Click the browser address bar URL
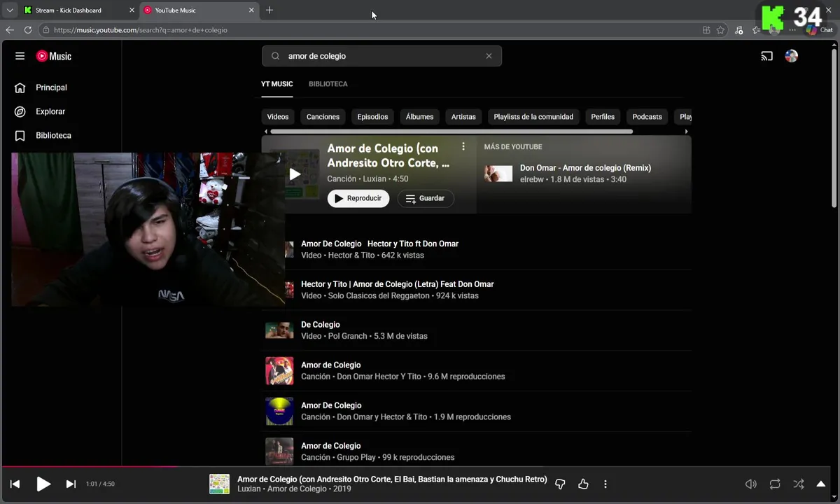 [x=141, y=30]
